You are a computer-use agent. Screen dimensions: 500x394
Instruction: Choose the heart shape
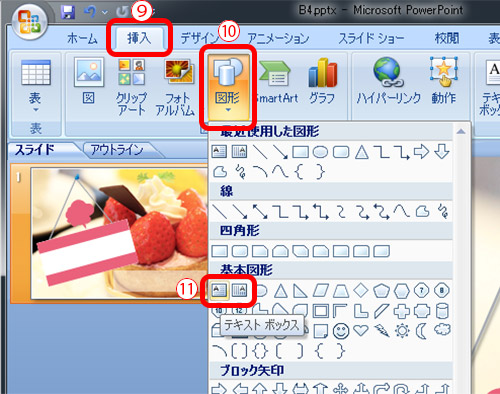click(361, 330)
